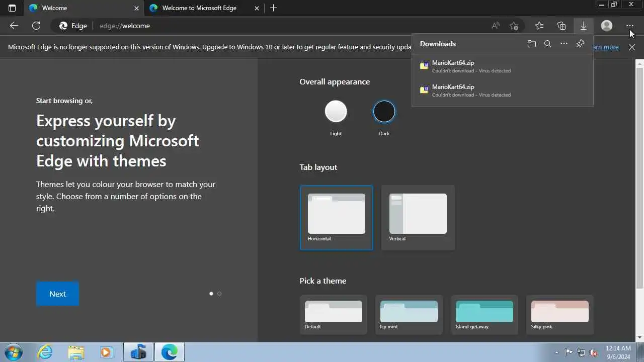The width and height of the screenshot is (644, 362).
Task: Pick the Silky pink theme
Action: (560, 315)
